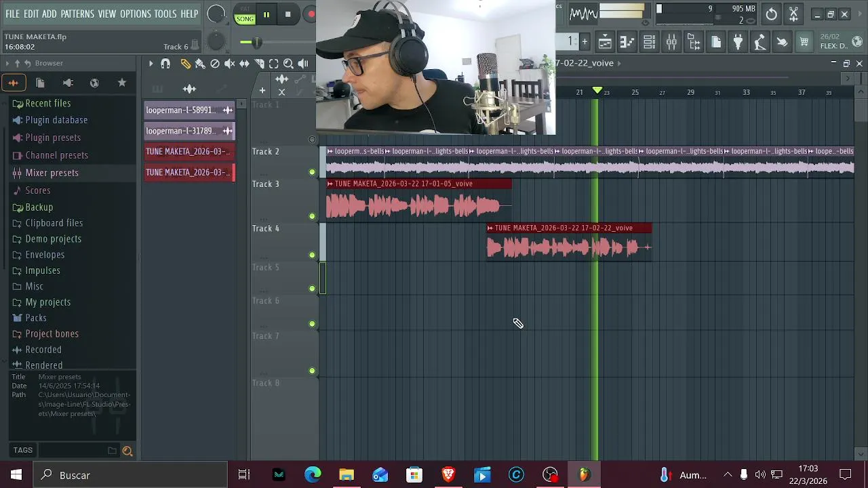Select the Slice tool
This screenshot has height=488, width=868.
(259, 64)
